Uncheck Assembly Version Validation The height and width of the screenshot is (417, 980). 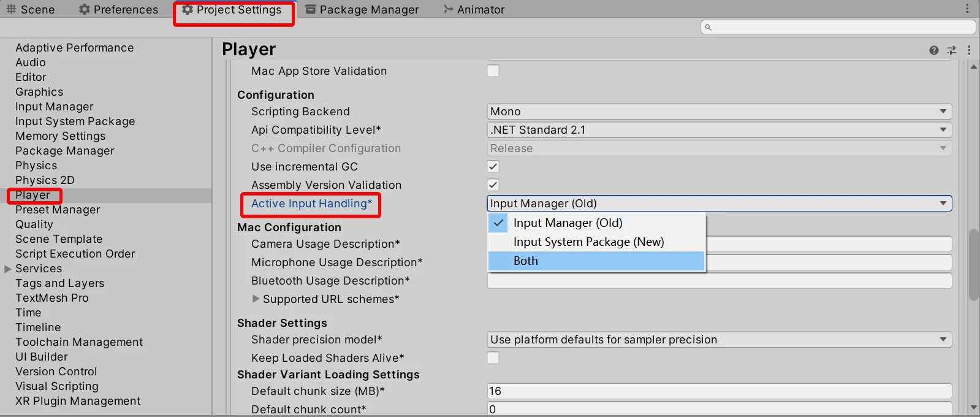tap(493, 185)
